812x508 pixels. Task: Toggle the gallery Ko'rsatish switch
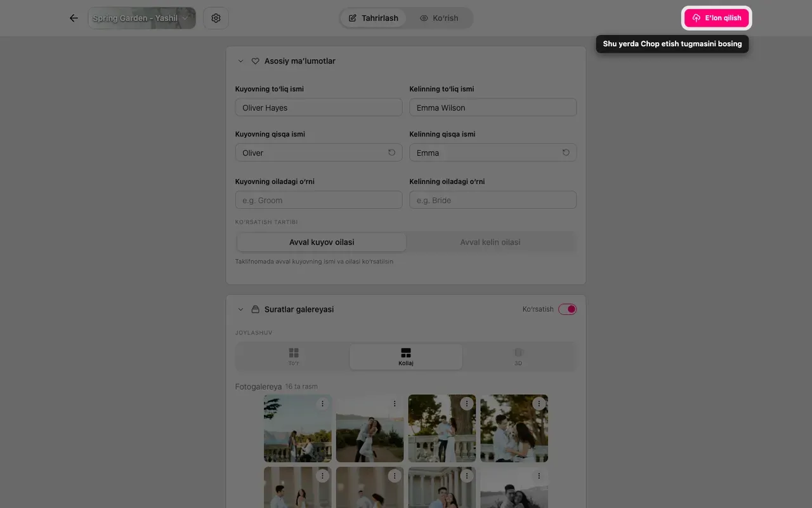click(567, 309)
